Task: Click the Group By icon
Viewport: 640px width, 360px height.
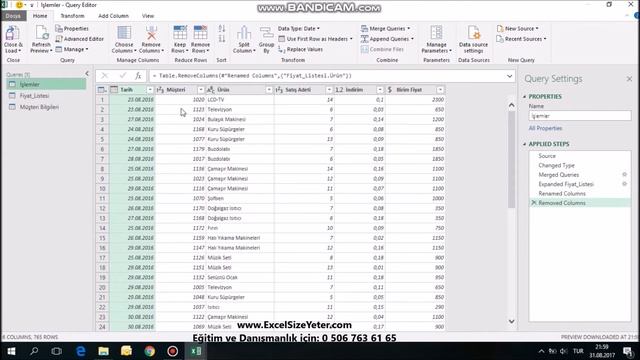Action: coord(267,33)
